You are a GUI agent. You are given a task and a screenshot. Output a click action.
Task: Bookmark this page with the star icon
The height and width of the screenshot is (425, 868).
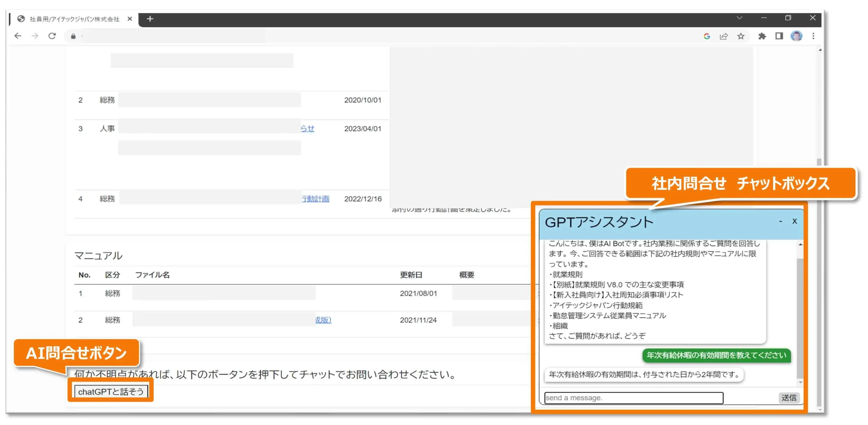coord(741,36)
